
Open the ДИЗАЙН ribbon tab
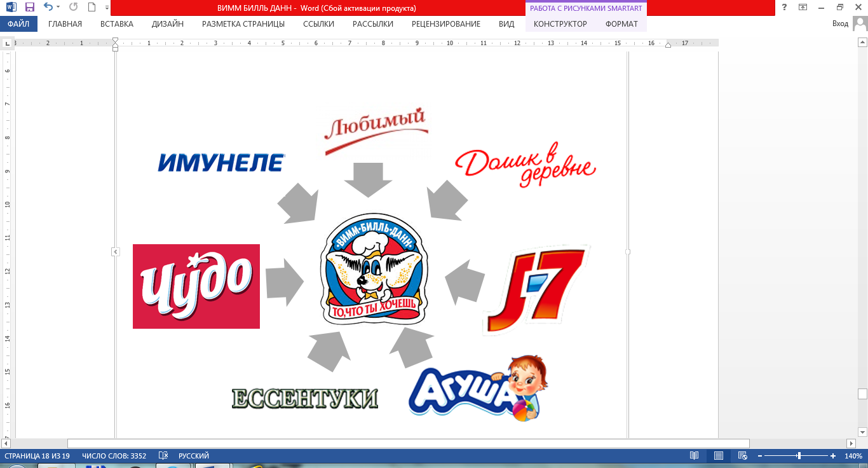(x=168, y=24)
